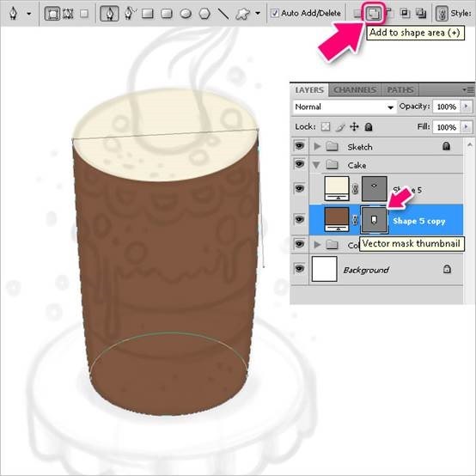Select the Cake group row
The height and width of the screenshot is (476, 476).
(x=386, y=165)
